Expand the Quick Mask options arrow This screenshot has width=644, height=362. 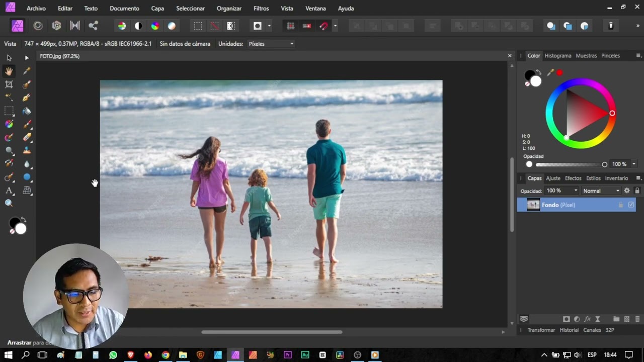(269, 26)
